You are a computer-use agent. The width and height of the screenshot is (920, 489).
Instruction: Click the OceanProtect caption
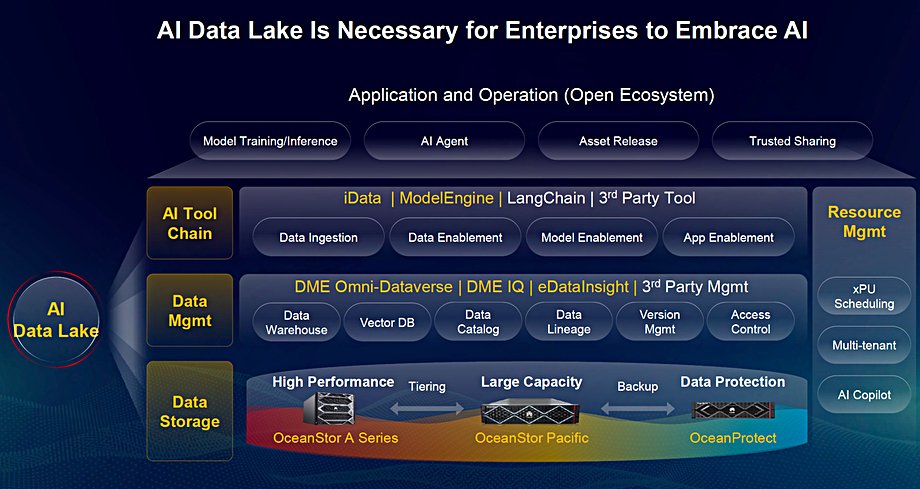[733, 438]
